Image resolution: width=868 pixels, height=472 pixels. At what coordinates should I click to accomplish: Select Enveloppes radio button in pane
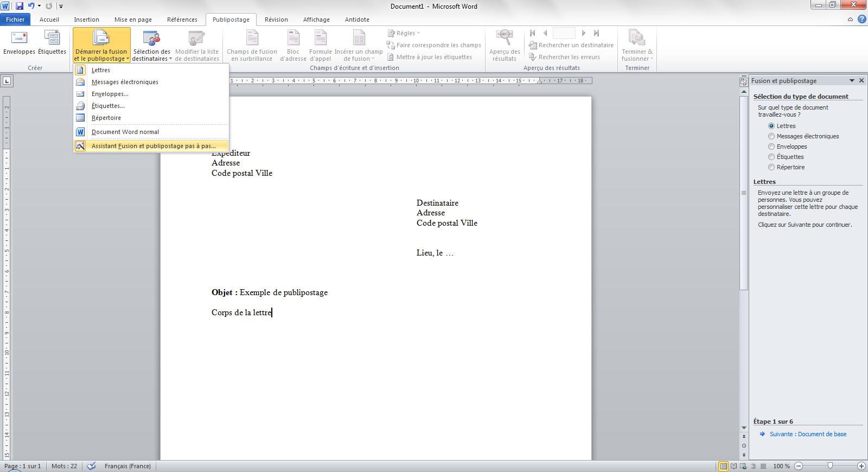tap(771, 146)
